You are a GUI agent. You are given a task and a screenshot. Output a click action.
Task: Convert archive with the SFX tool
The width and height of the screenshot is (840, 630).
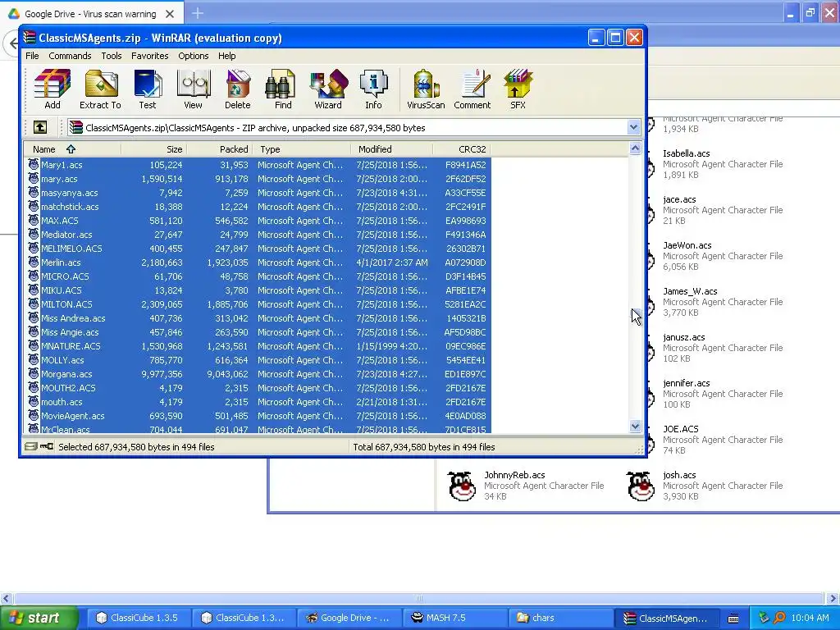point(518,89)
